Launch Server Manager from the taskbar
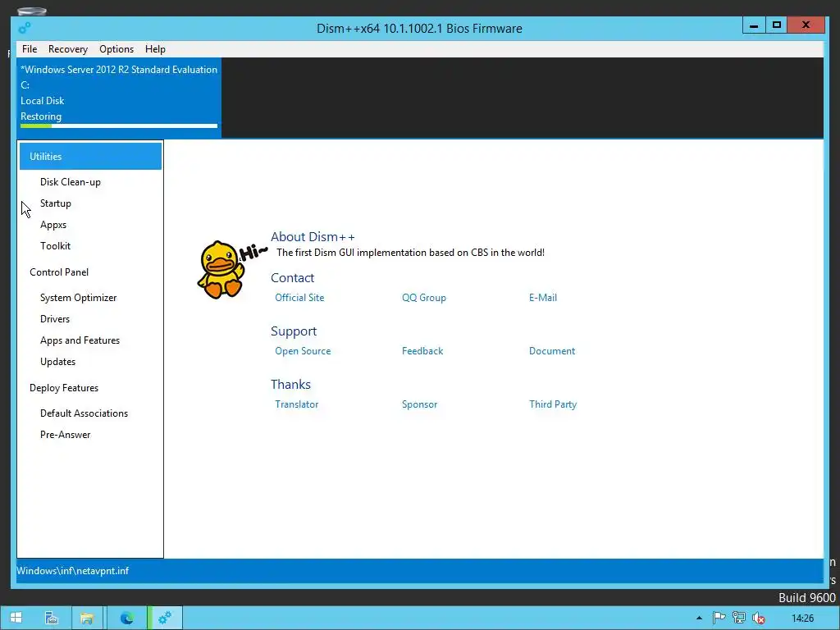Viewport: 840px width, 630px height. [x=52, y=618]
